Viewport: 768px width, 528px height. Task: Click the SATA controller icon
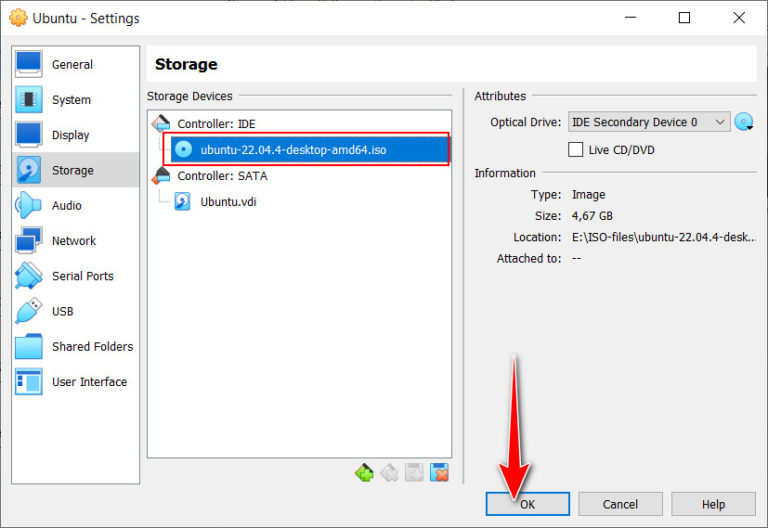161,175
